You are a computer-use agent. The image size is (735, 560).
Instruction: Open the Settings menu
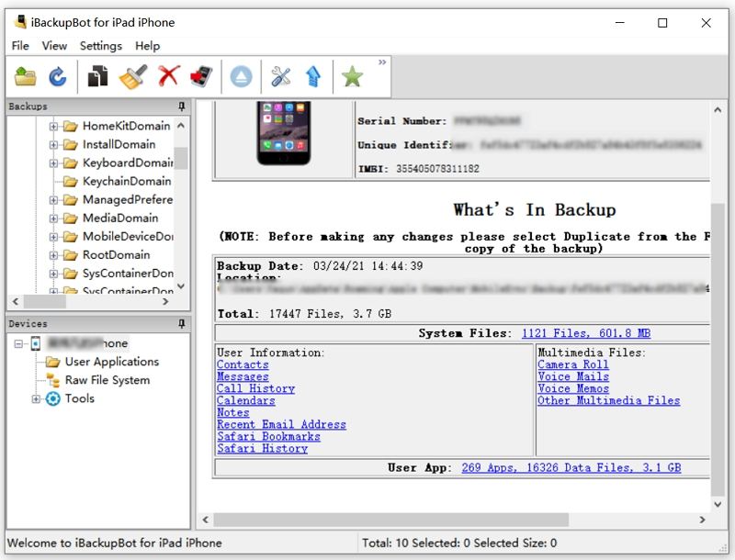point(101,46)
